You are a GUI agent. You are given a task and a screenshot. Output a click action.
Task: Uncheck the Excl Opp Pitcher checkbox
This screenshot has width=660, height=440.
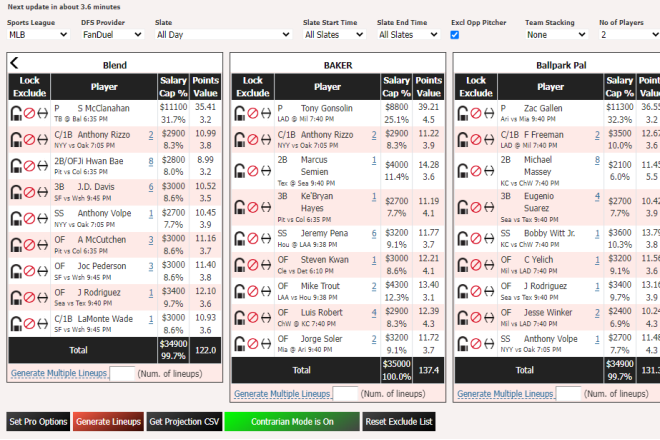coord(455,35)
